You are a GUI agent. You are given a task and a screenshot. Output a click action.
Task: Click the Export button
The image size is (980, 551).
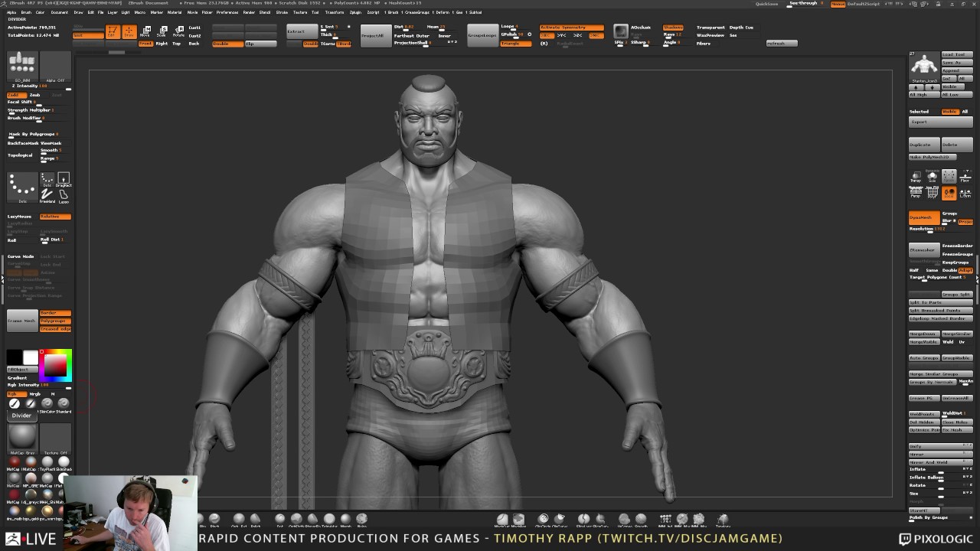tap(941, 122)
